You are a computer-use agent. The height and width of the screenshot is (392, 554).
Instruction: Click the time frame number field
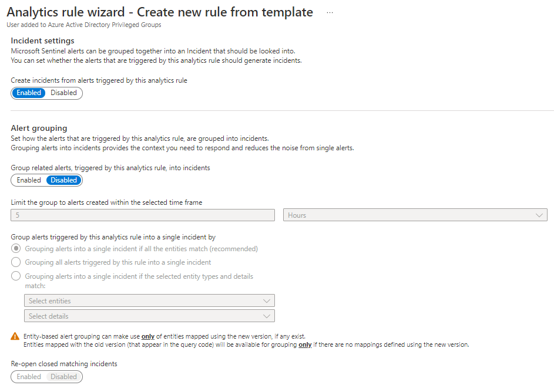click(143, 215)
